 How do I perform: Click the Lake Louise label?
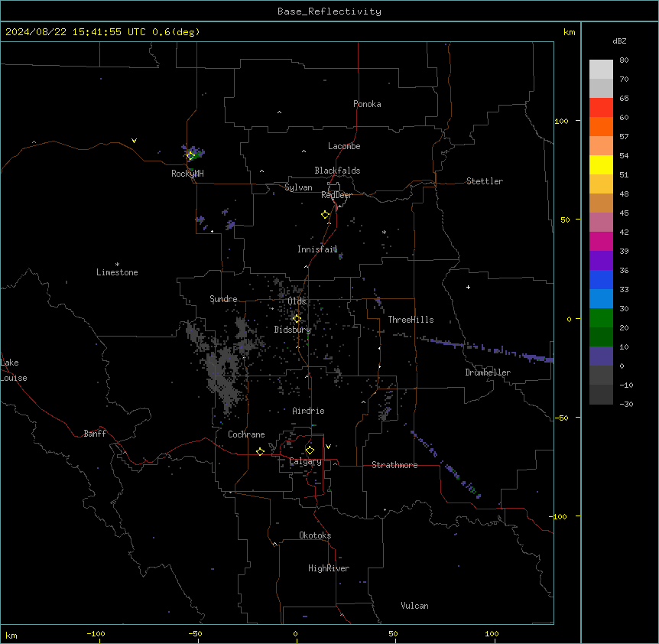click(x=14, y=370)
